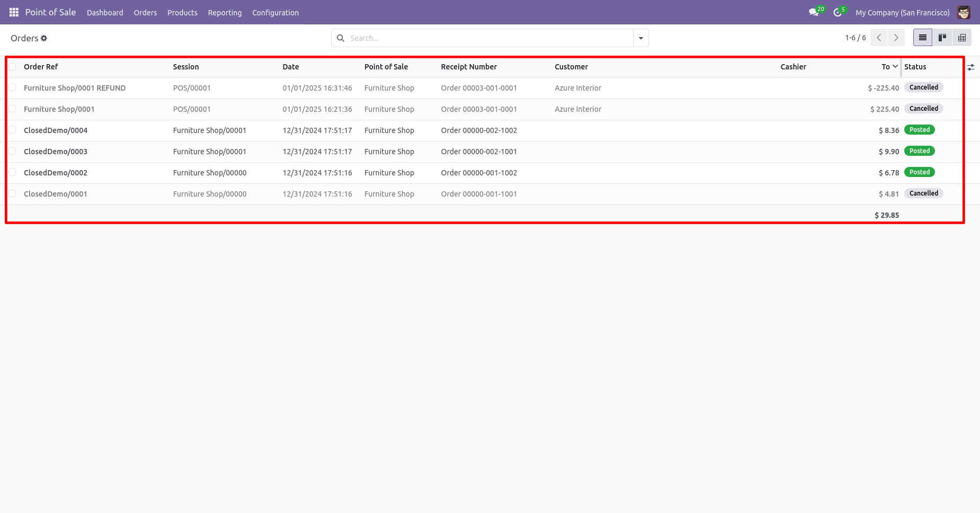Sort by Order Ref column header
This screenshot has height=513, width=980.
click(41, 67)
